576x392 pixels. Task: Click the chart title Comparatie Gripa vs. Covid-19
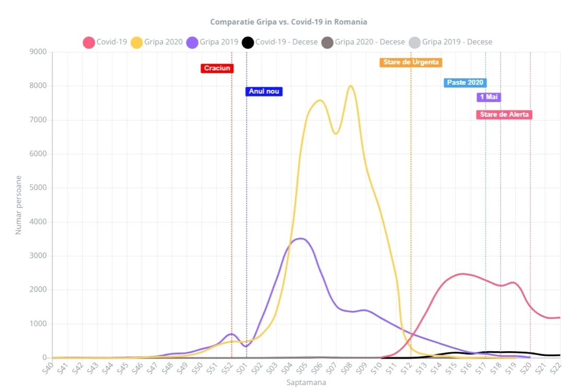pyautogui.click(x=288, y=22)
